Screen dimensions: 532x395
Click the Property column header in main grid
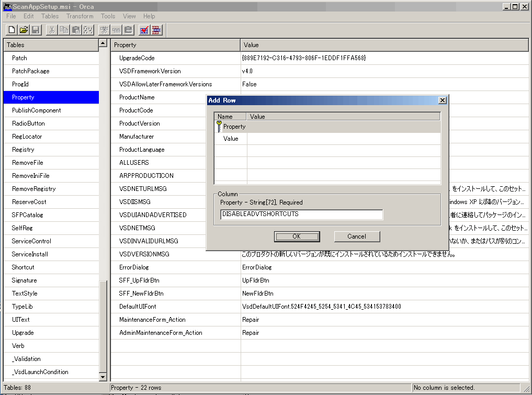[x=175, y=45]
